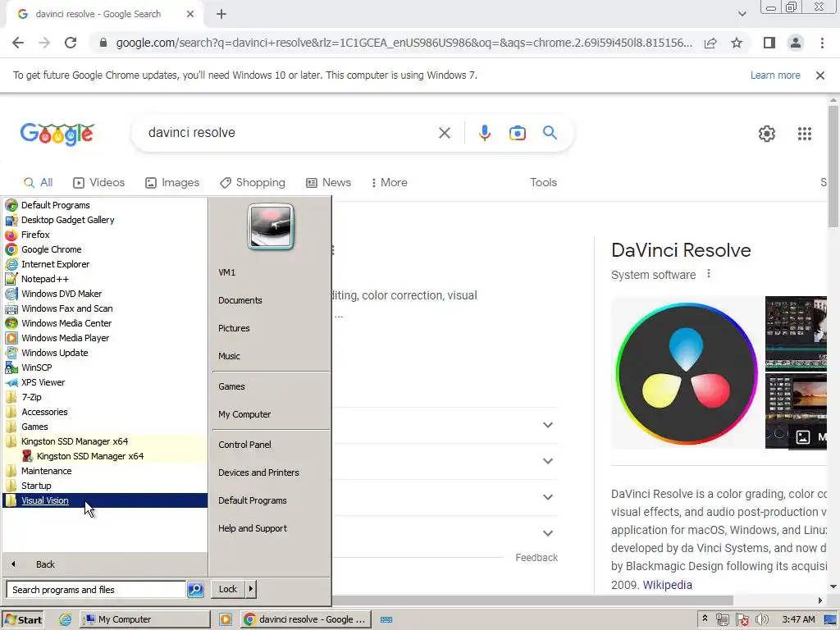Image resolution: width=840 pixels, height=630 pixels.
Task: Bookmark this page with the star icon
Action: (737, 43)
